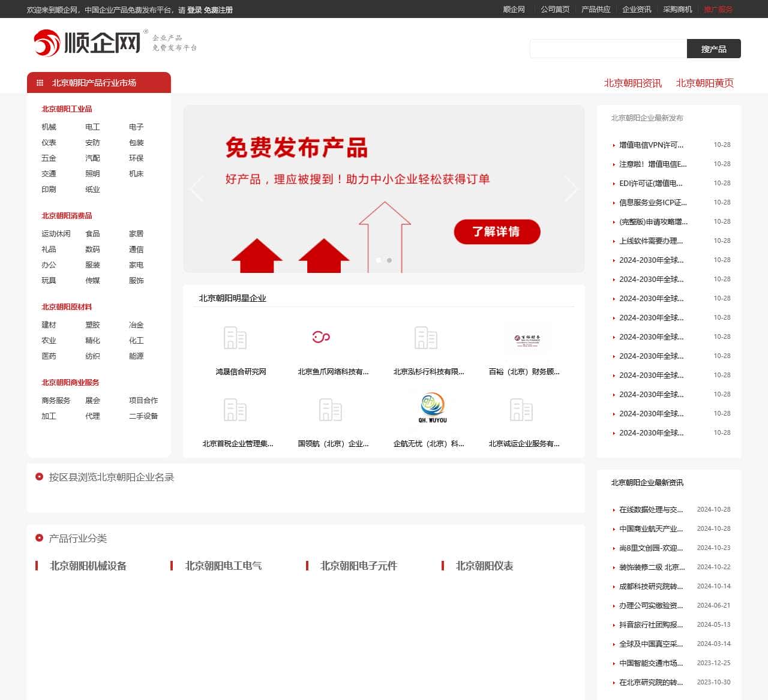Click 免费发布产品 banner image
The width and height of the screenshot is (768, 700).
click(x=384, y=189)
